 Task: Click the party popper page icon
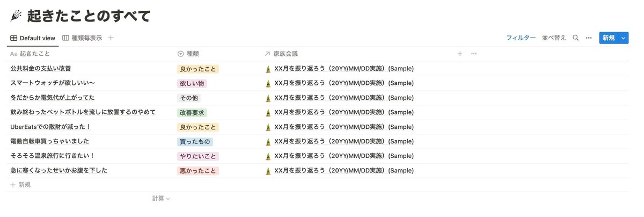tap(16, 16)
